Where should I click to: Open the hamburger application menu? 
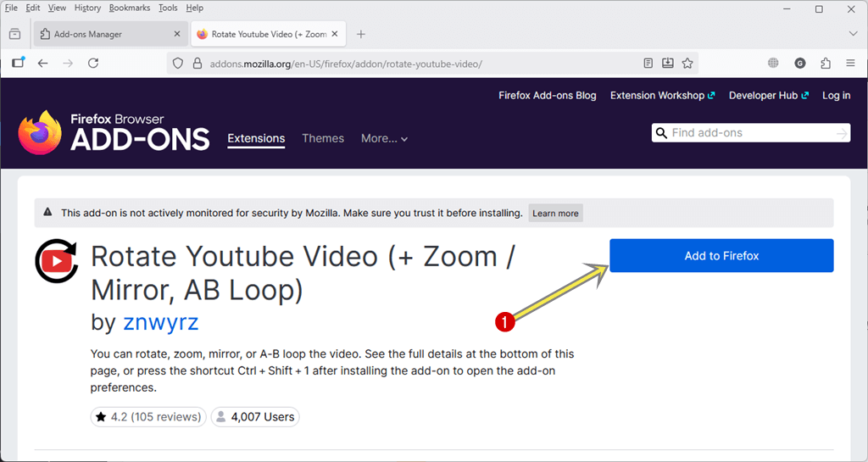(x=851, y=63)
